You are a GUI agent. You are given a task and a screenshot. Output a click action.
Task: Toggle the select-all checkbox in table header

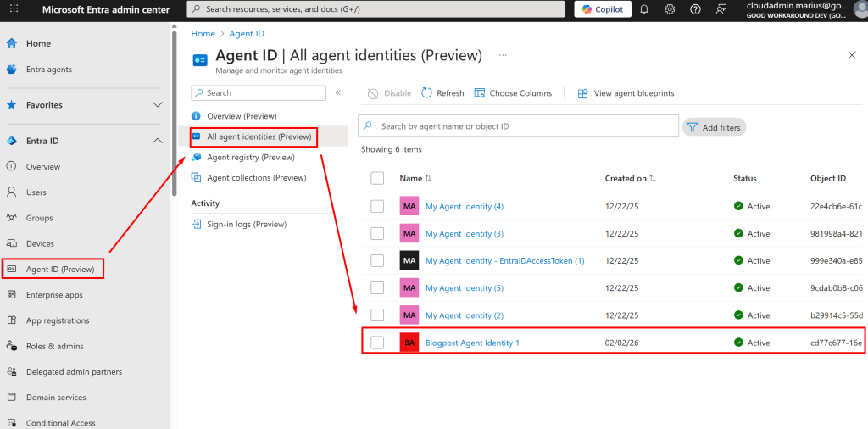tap(377, 178)
